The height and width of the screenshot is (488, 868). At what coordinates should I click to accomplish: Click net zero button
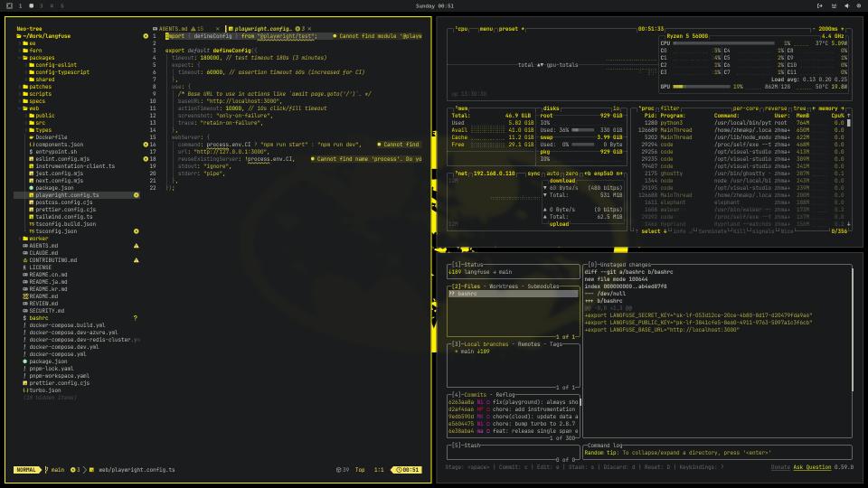[x=571, y=174]
